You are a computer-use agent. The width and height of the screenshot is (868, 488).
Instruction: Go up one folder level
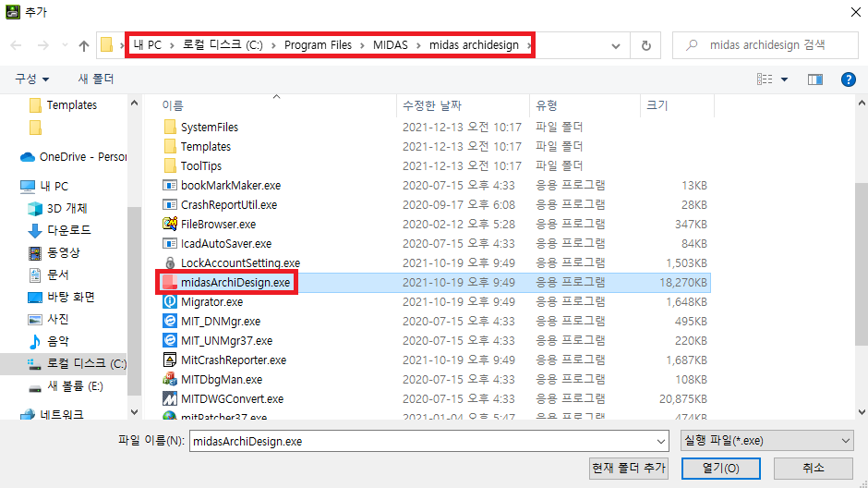pos(84,45)
